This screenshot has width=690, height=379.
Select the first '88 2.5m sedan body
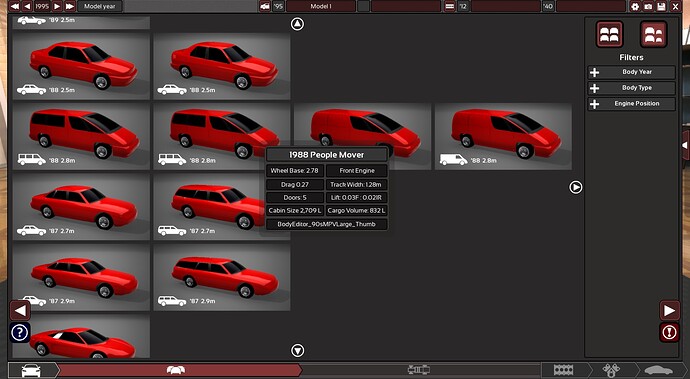coord(81,66)
